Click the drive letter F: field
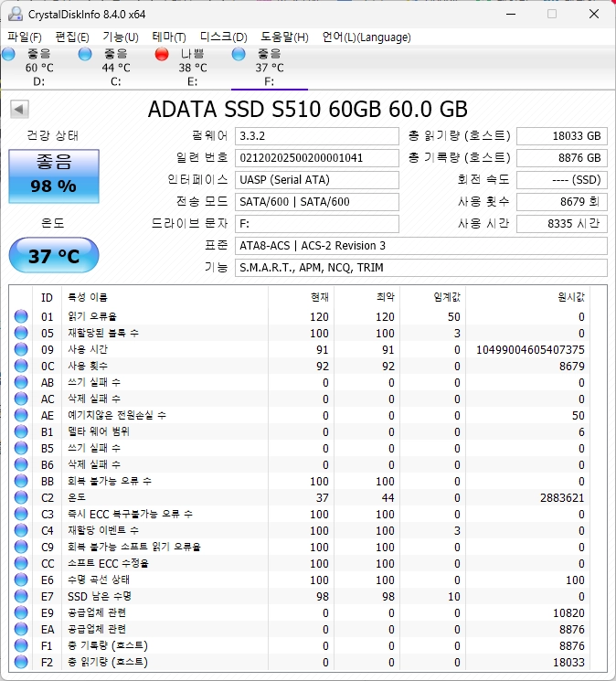The height and width of the screenshot is (681, 616). click(317, 224)
